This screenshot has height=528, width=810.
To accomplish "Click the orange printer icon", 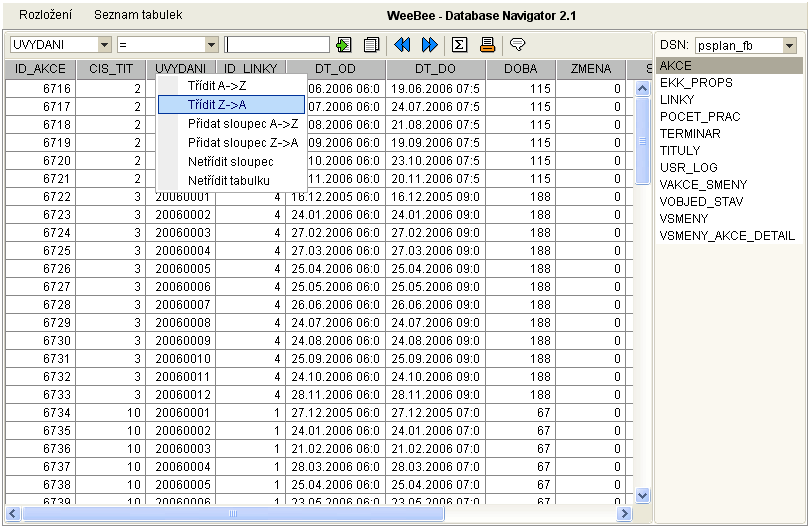I will coord(487,45).
